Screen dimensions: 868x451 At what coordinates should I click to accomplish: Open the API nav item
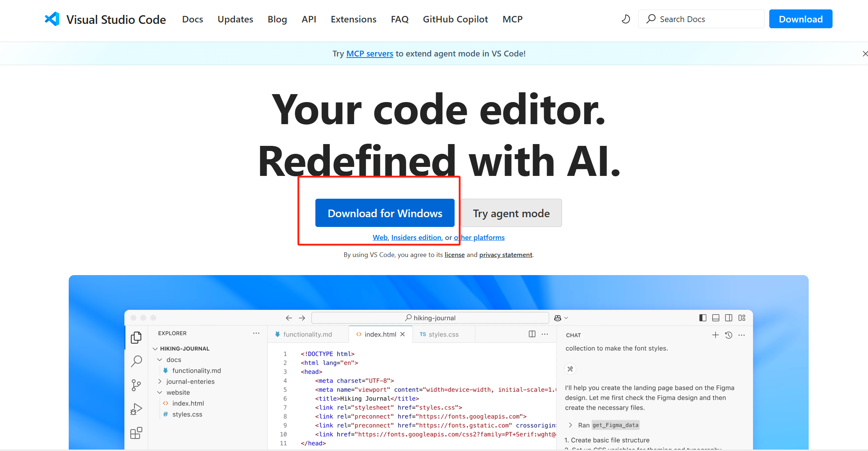click(309, 19)
